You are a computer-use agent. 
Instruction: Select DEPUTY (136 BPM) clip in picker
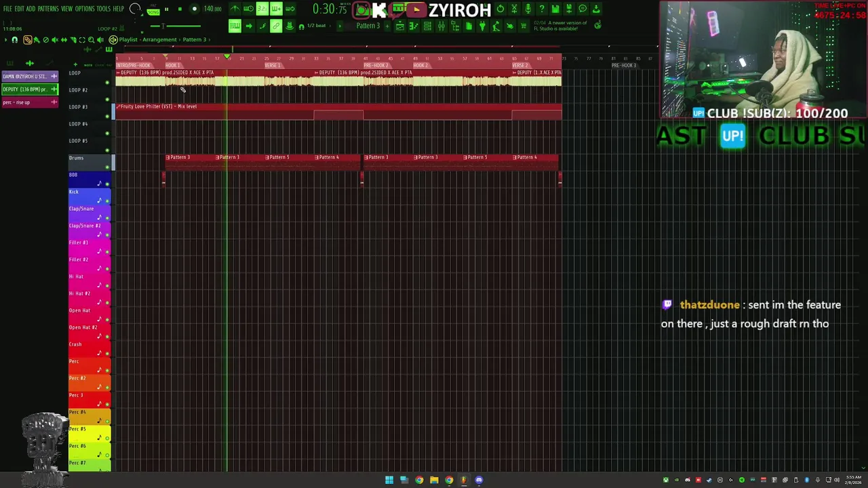pyautogui.click(x=29, y=89)
